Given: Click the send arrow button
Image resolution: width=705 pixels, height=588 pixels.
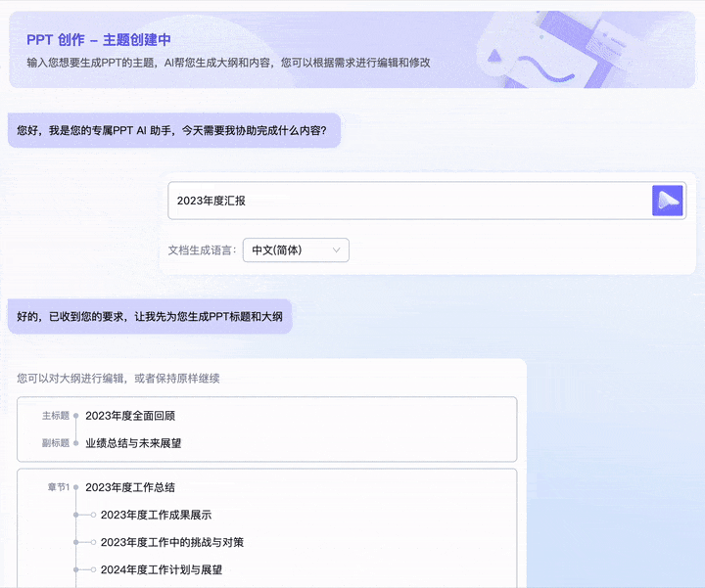Looking at the screenshot, I should [x=667, y=201].
